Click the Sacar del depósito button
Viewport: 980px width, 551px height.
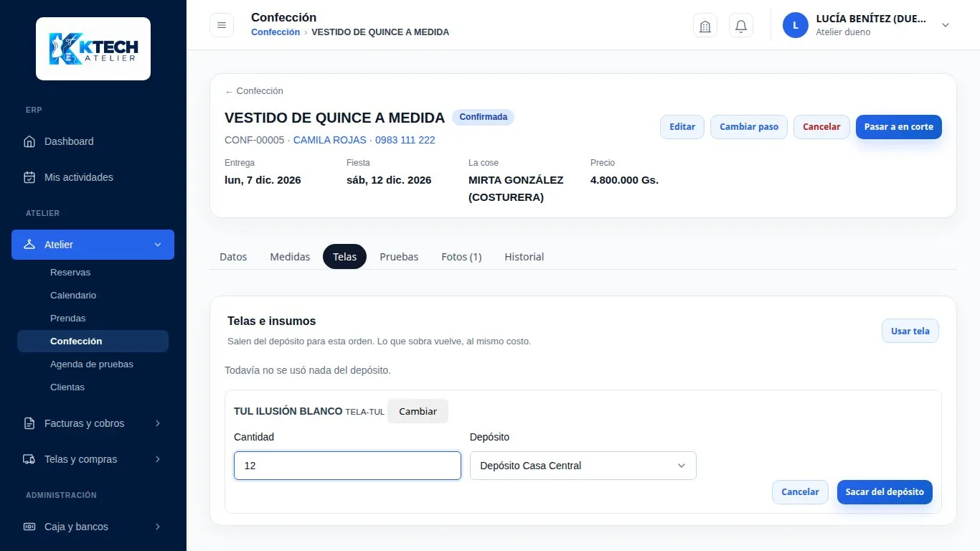(x=885, y=492)
